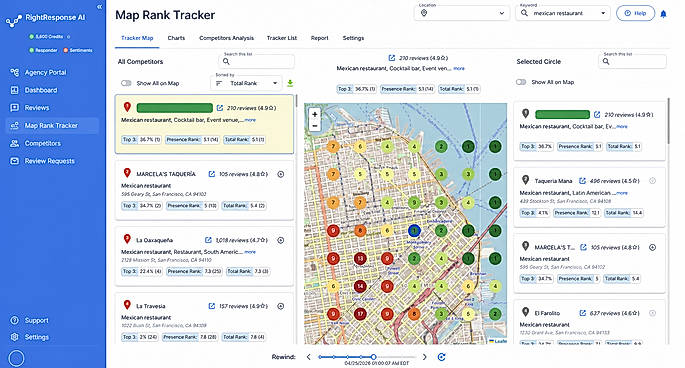Zoom out on the map
This screenshot has width=685, height=368.
click(315, 125)
